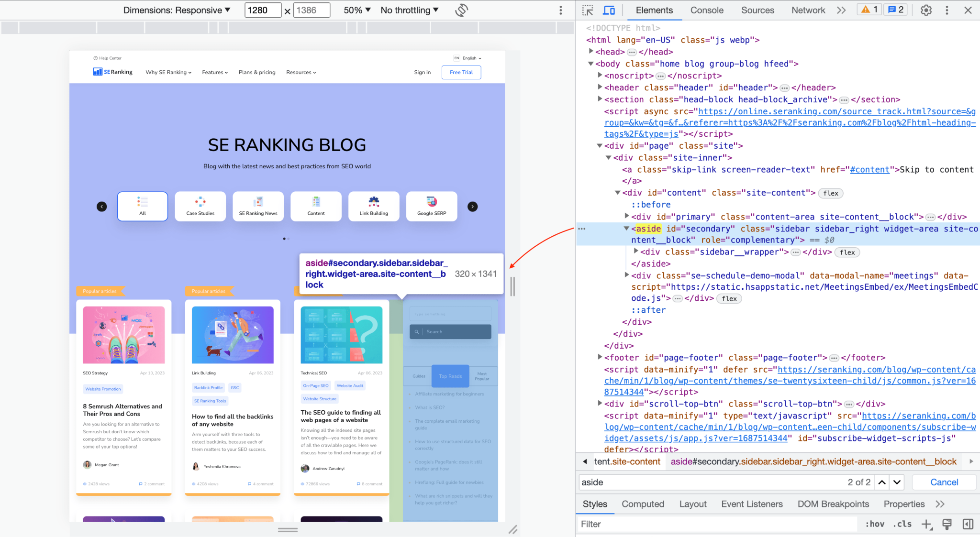Open the Computed styles tab
The image size is (980, 537).
(x=643, y=504)
